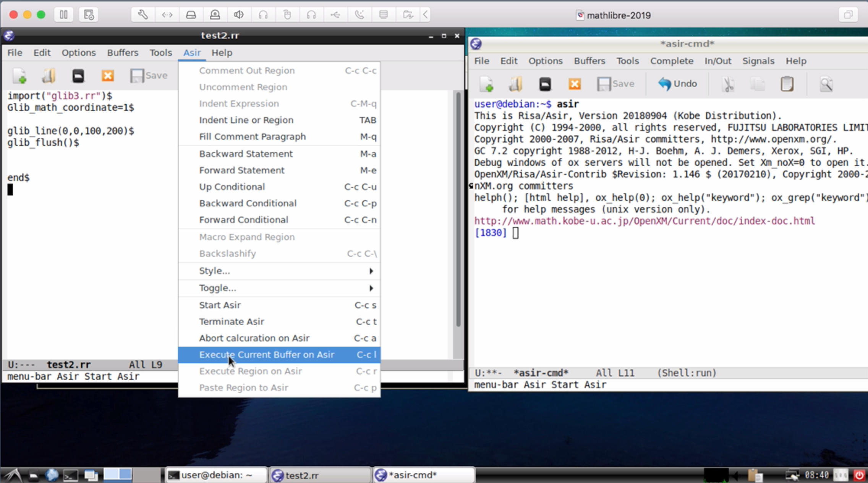Open Signals menu in asir-cmd window

click(x=758, y=61)
